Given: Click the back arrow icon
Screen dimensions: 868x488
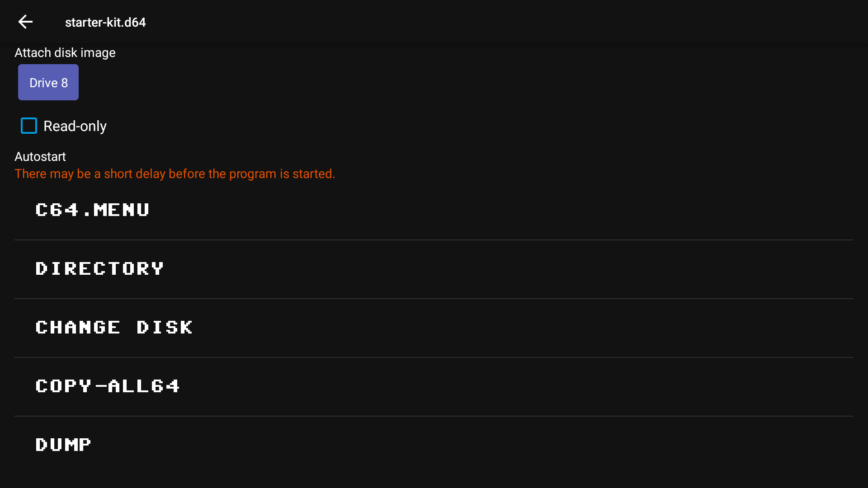Looking at the screenshot, I should coord(25,22).
